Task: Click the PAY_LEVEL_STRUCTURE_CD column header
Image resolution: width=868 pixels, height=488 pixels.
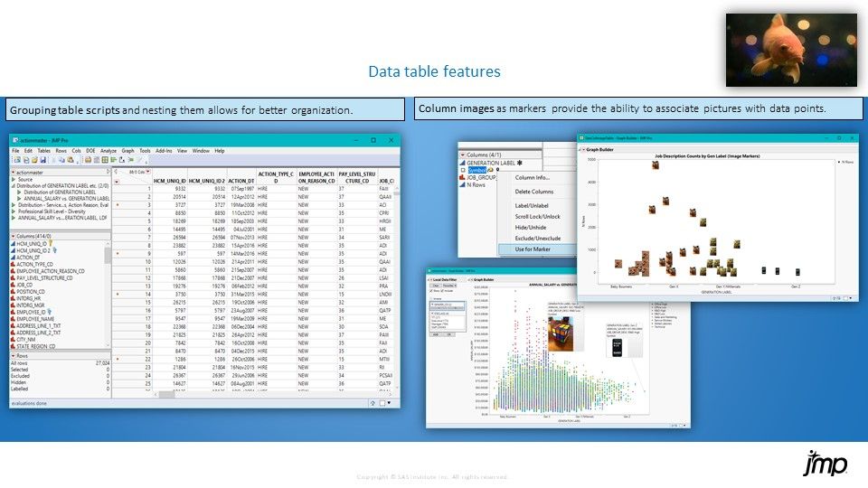Action: point(356,177)
